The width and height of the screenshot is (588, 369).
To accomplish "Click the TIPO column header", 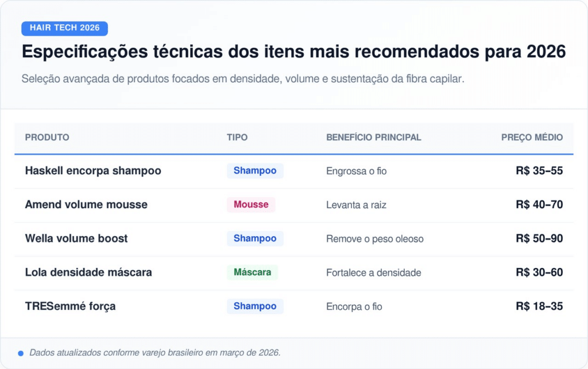I will pos(237,137).
